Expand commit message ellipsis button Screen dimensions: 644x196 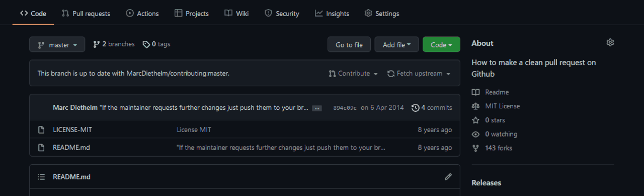click(317, 108)
